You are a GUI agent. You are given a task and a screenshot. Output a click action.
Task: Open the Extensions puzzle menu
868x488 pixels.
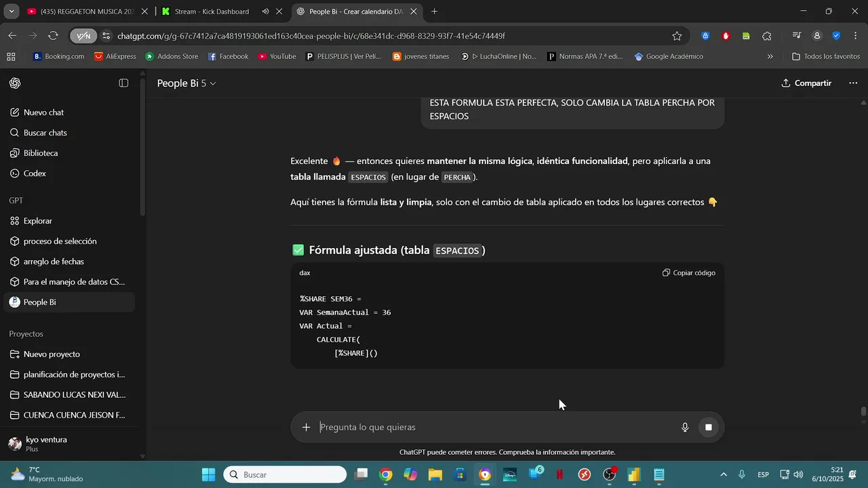click(767, 36)
